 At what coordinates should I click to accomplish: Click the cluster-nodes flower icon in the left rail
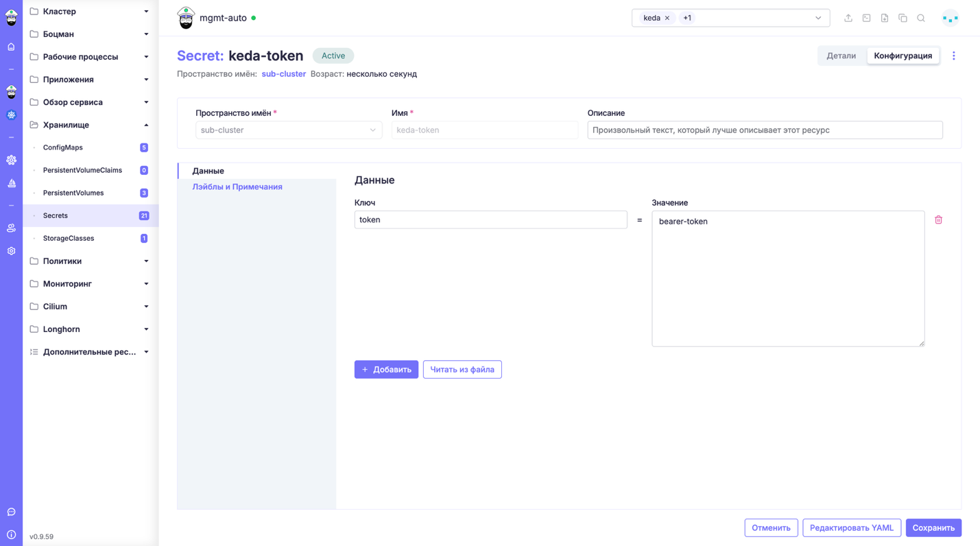pos(11,160)
